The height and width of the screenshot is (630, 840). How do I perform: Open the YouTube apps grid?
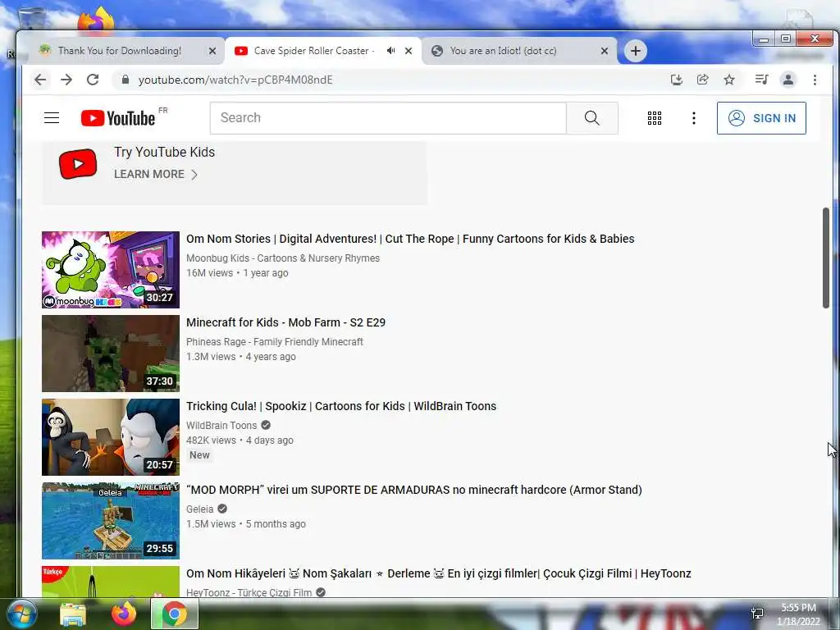(x=654, y=118)
